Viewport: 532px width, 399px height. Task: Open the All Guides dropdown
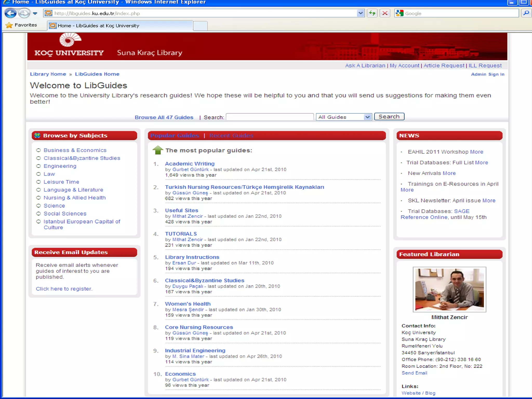344,117
